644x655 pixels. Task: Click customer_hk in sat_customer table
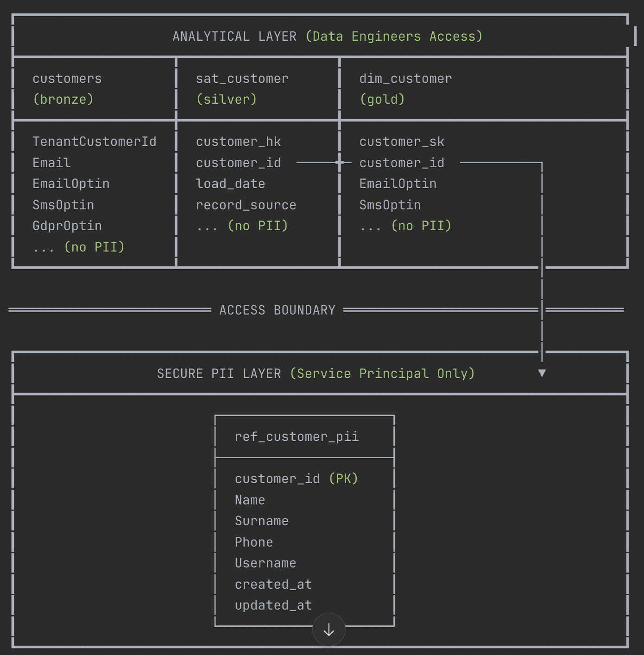coord(239,142)
